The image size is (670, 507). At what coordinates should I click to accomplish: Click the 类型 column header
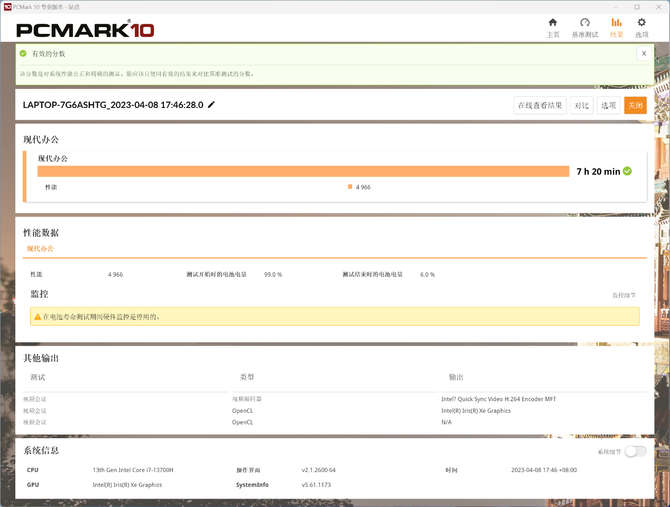click(x=247, y=377)
